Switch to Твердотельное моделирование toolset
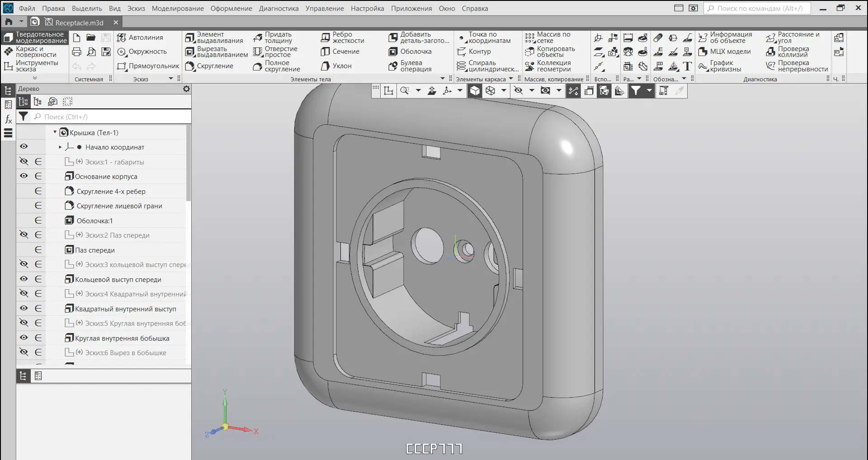This screenshot has height=460, width=868. 35,38
